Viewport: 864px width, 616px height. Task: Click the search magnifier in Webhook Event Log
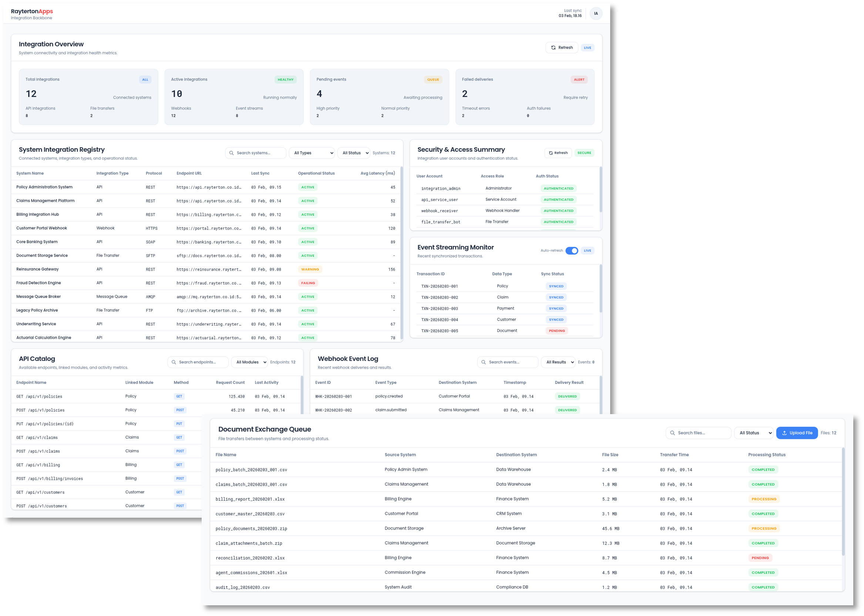point(483,362)
